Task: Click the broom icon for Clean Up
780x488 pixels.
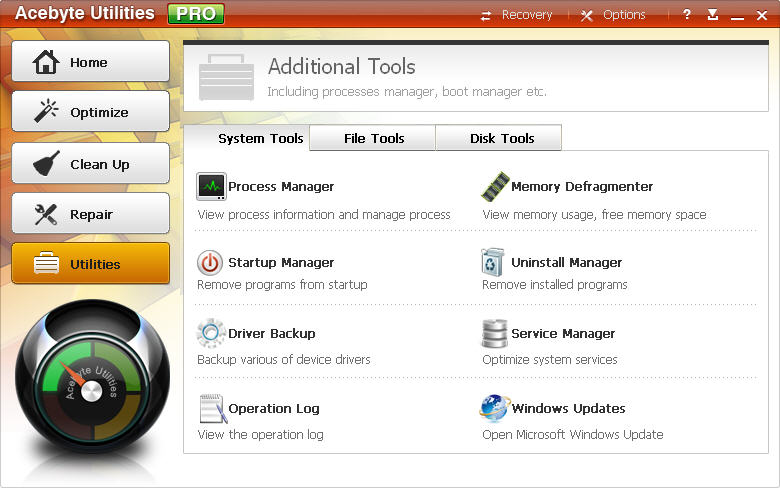Action: (x=46, y=163)
